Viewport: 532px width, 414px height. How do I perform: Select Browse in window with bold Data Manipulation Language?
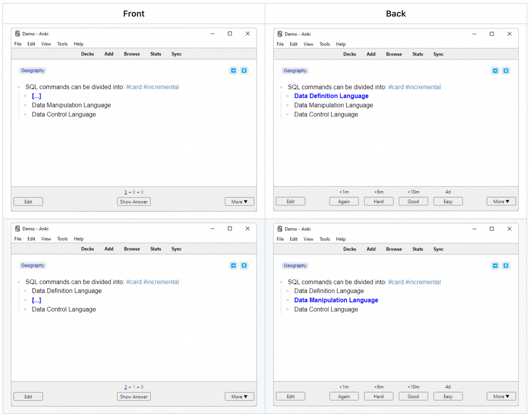pos(394,249)
